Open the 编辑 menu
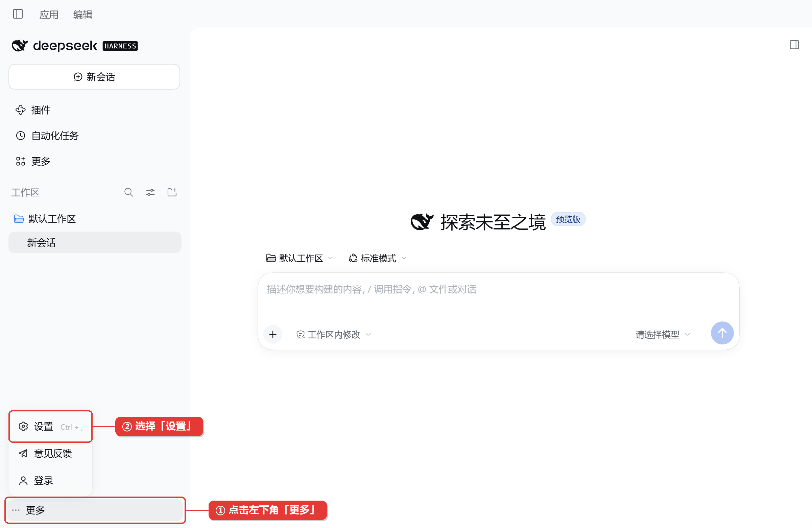Viewport: 812px width, 528px height. [83, 15]
